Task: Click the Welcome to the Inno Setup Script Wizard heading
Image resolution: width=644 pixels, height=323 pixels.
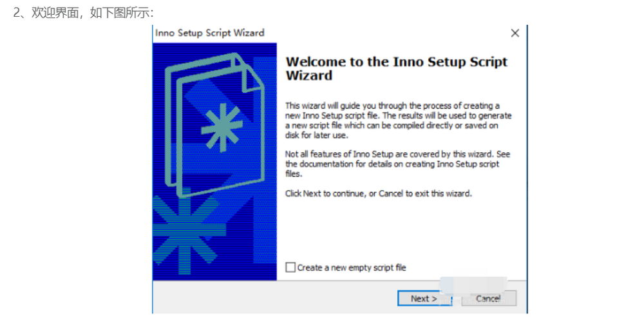Action: point(396,68)
